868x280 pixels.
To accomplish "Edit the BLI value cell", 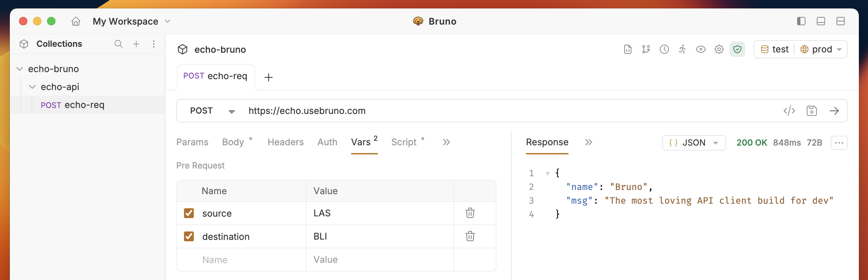I will point(380,236).
